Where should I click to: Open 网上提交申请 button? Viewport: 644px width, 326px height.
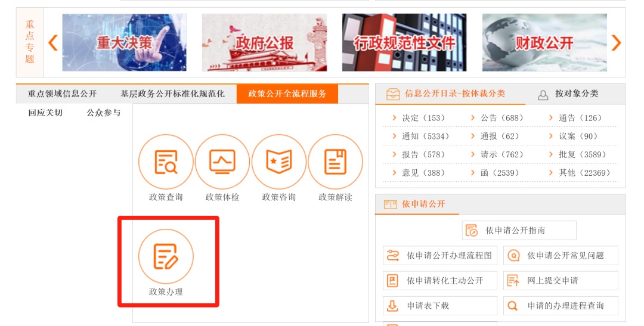click(561, 281)
